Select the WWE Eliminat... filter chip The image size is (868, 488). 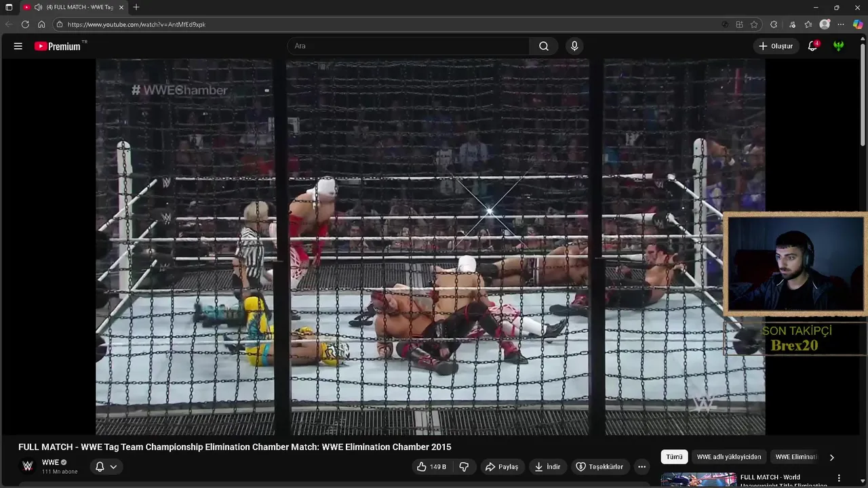tap(796, 457)
